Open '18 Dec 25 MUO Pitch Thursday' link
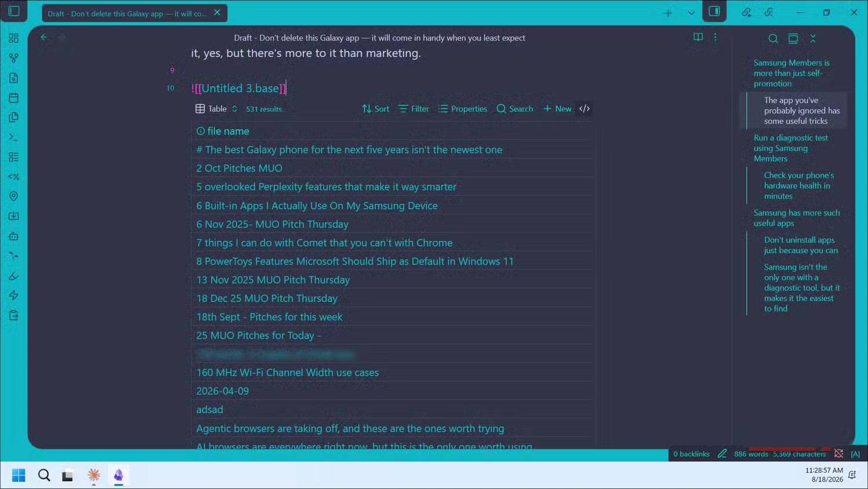This screenshot has width=868, height=489. pyautogui.click(x=266, y=298)
